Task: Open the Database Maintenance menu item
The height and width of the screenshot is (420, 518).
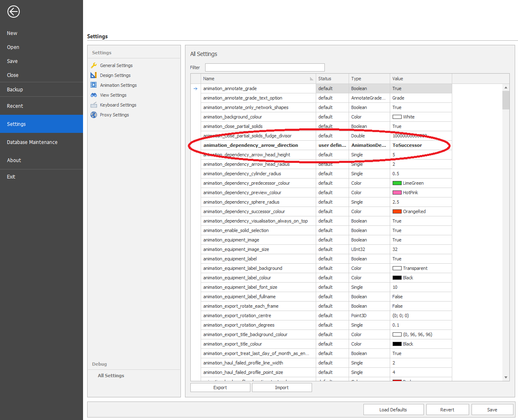Action: coord(32,142)
